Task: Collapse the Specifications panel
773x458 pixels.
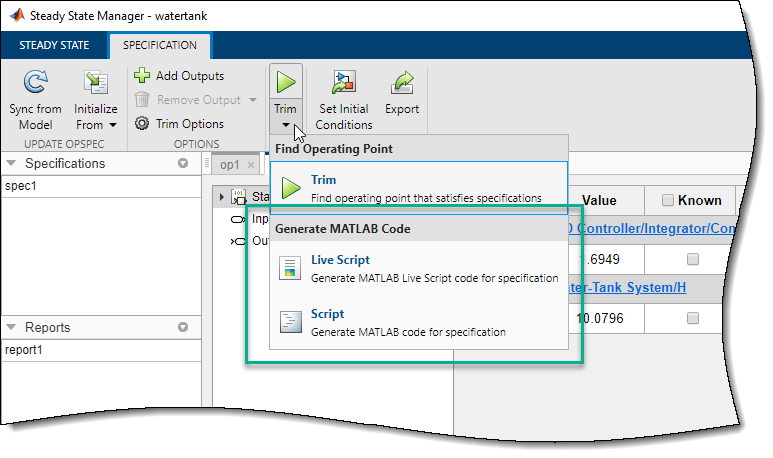Action: (x=182, y=164)
